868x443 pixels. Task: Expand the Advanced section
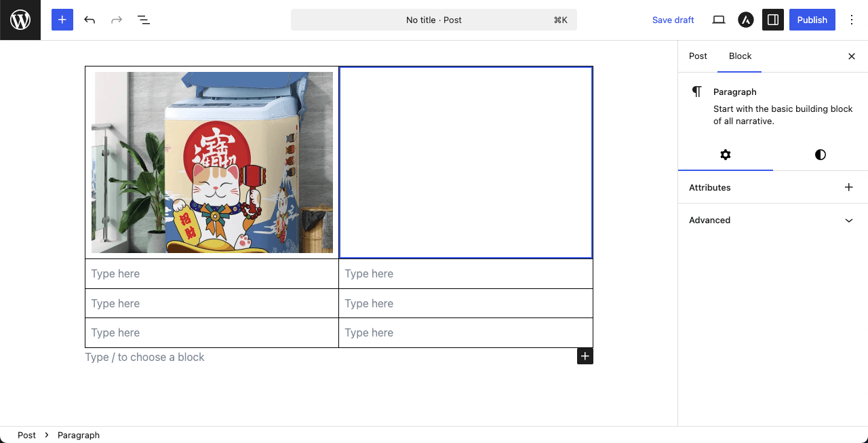point(773,220)
